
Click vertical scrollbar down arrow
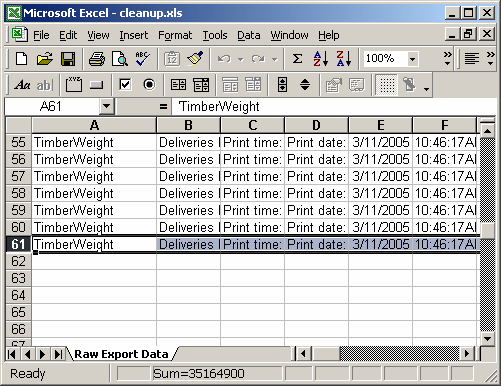(x=487, y=339)
